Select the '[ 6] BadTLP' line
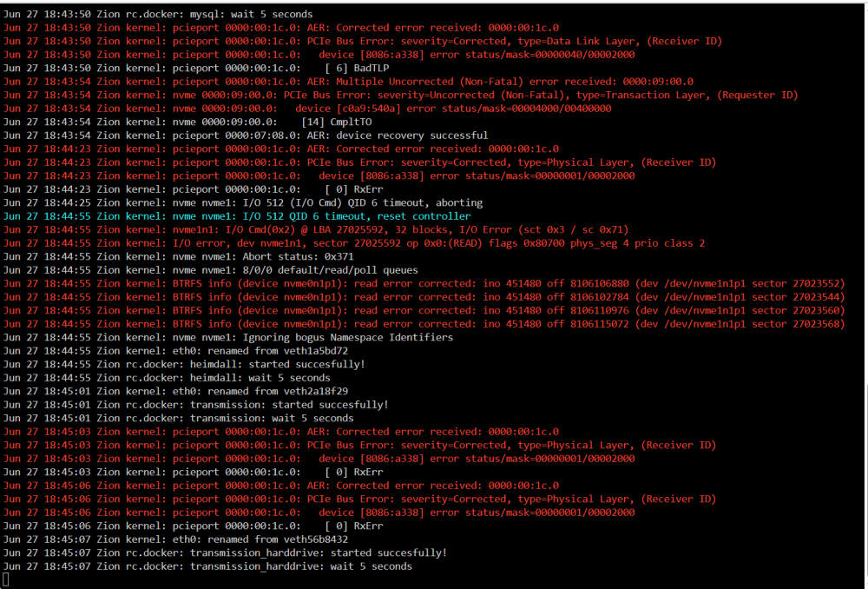This screenshot has width=868, height=589. tap(196, 68)
